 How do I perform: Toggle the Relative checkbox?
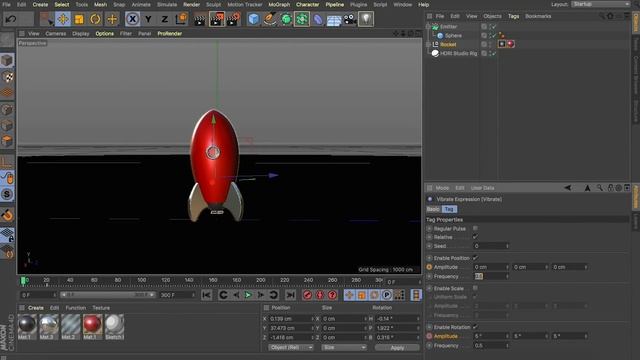(475, 237)
